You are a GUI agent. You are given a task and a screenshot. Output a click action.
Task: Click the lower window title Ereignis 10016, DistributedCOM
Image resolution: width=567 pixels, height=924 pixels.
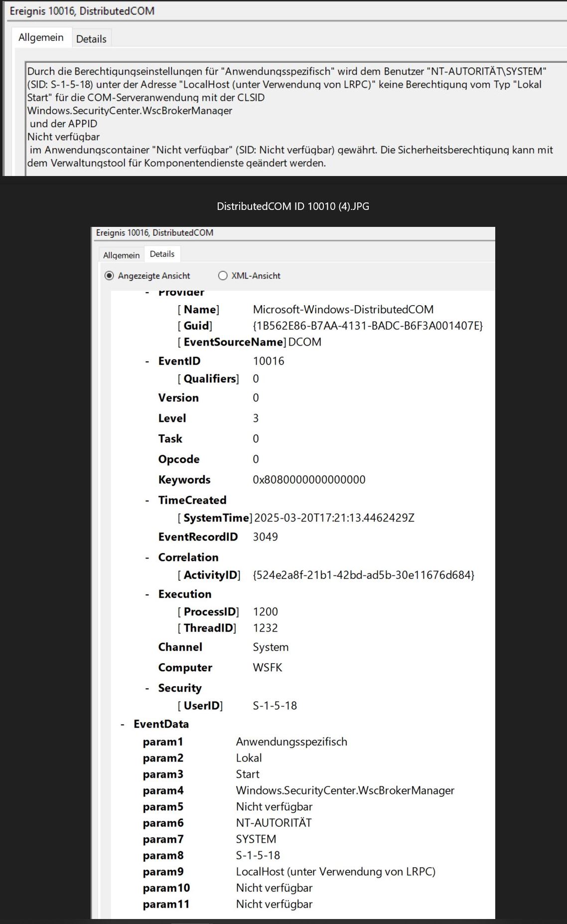pos(154,233)
